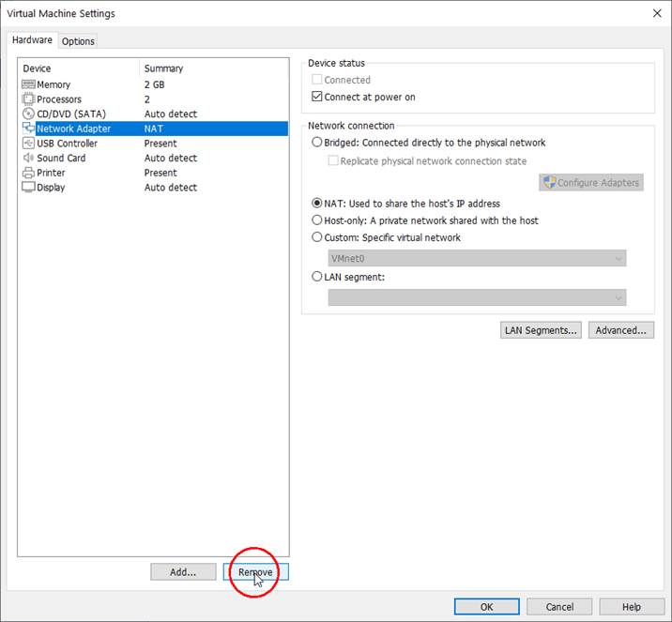
Task: Choose Host-only private network option
Action: click(316, 220)
